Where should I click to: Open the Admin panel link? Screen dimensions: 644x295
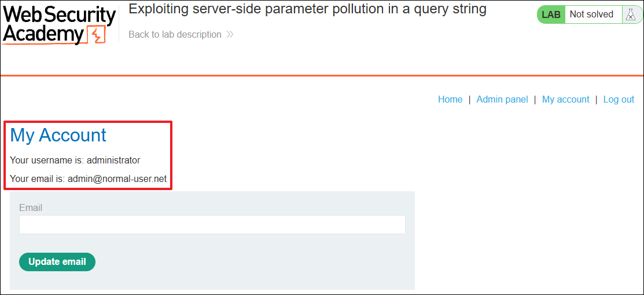(502, 99)
